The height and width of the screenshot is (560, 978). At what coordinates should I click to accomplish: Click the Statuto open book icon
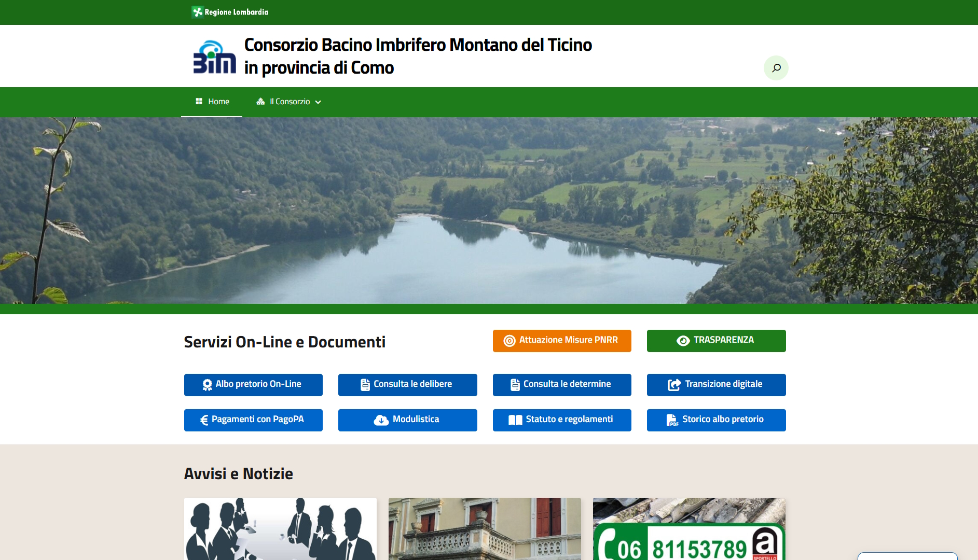(x=515, y=420)
